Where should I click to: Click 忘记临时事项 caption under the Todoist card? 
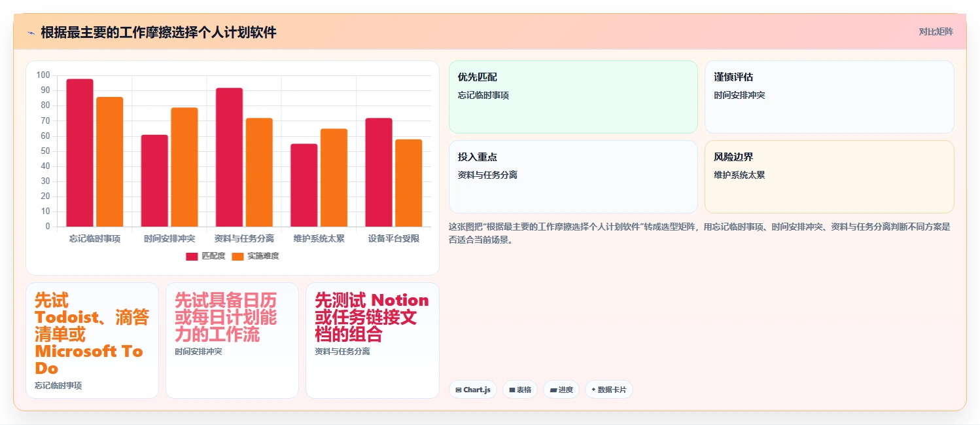point(58,386)
